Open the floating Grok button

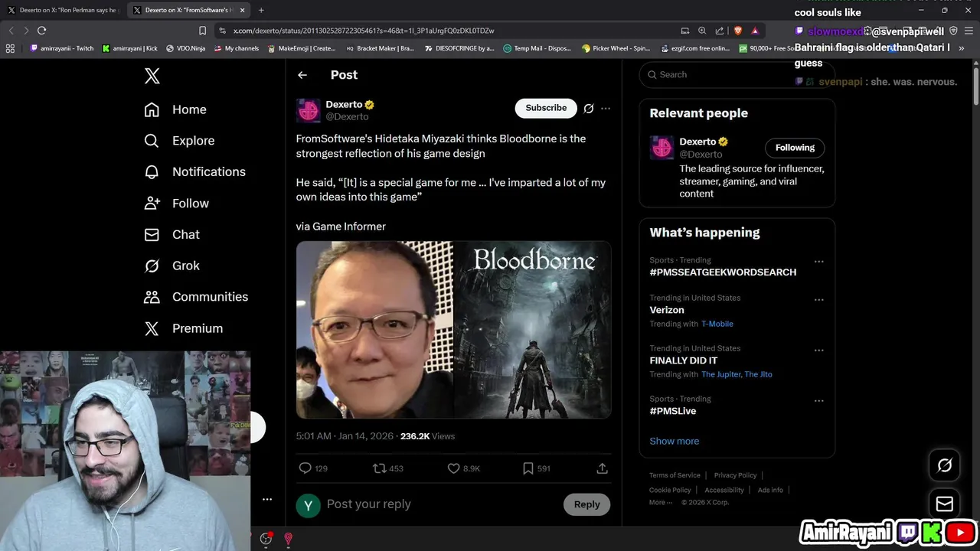point(945,465)
